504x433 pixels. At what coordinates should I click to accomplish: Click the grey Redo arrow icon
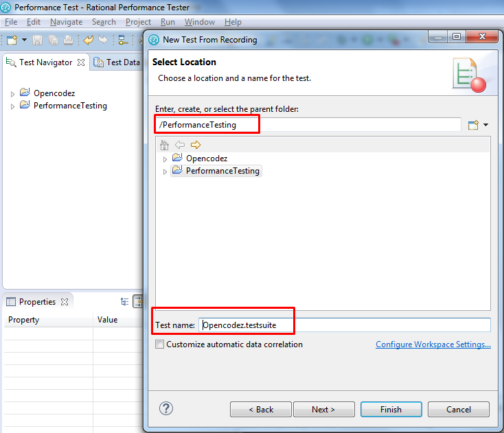coord(103,40)
